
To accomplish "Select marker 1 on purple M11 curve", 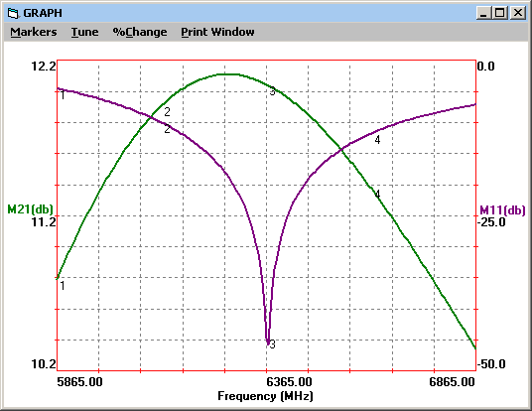I will (x=63, y=95).
